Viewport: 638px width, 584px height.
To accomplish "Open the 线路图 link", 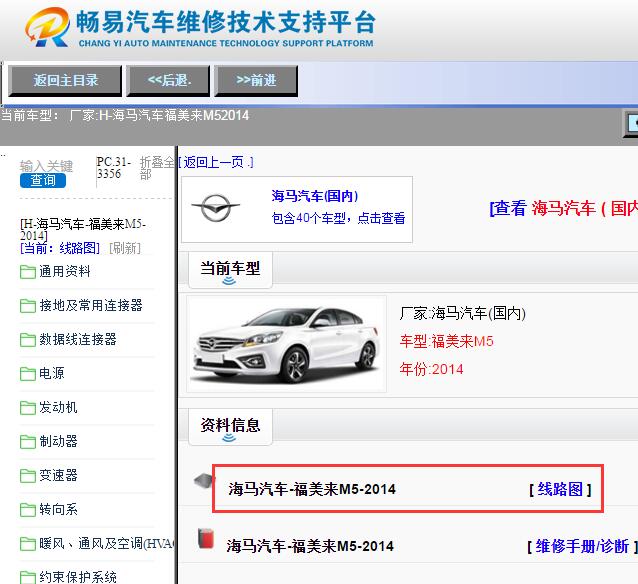I will (560, 489).
